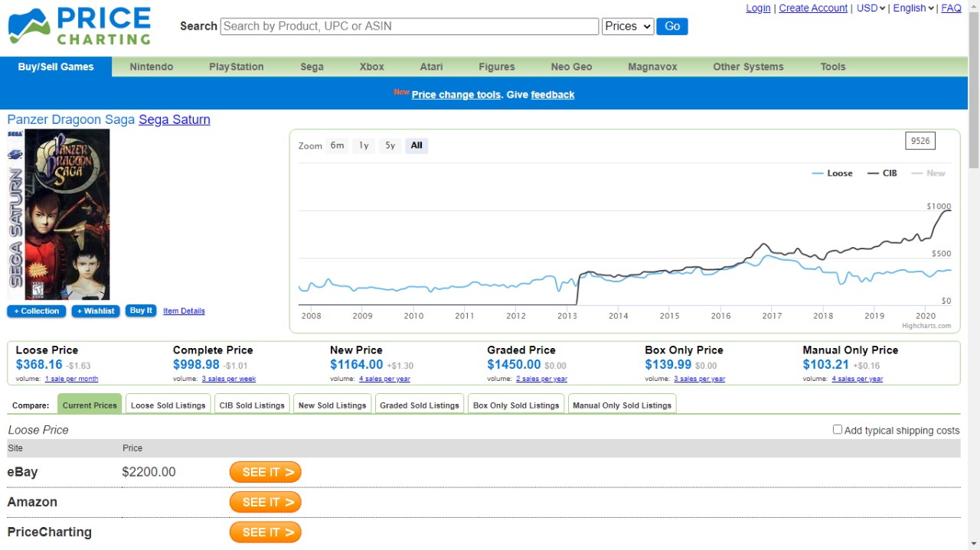Open the FAQ link
This screenshot has height=550, width=980.
click(951, 8)
